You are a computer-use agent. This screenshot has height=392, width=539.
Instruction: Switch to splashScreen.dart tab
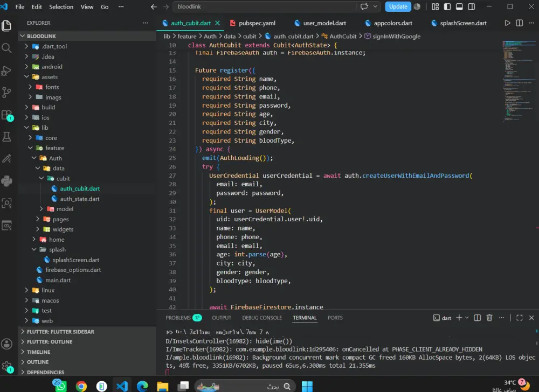tap(463, 23)
